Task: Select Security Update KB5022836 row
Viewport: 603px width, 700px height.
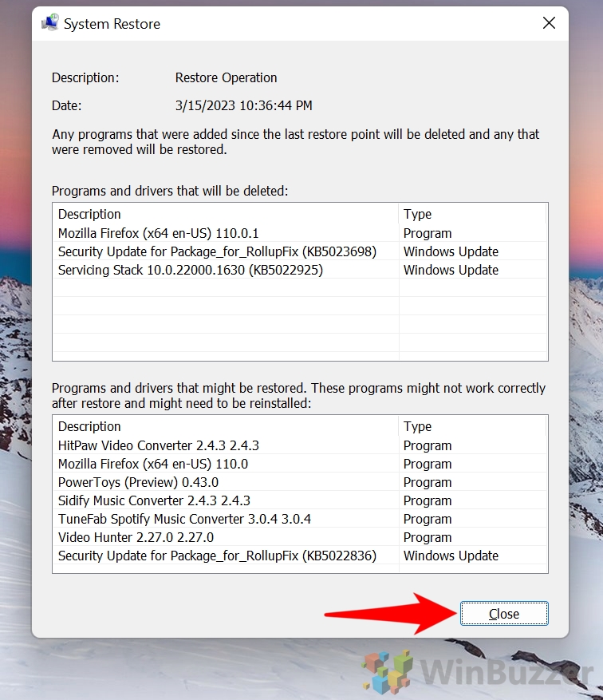Action: coord(300,555)
